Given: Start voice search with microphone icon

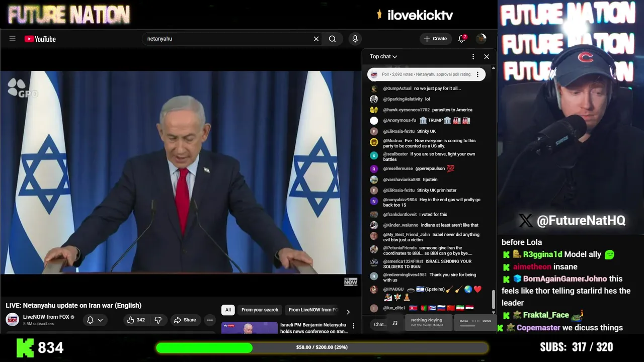Looking at the screenshot, I should [355, 39].
